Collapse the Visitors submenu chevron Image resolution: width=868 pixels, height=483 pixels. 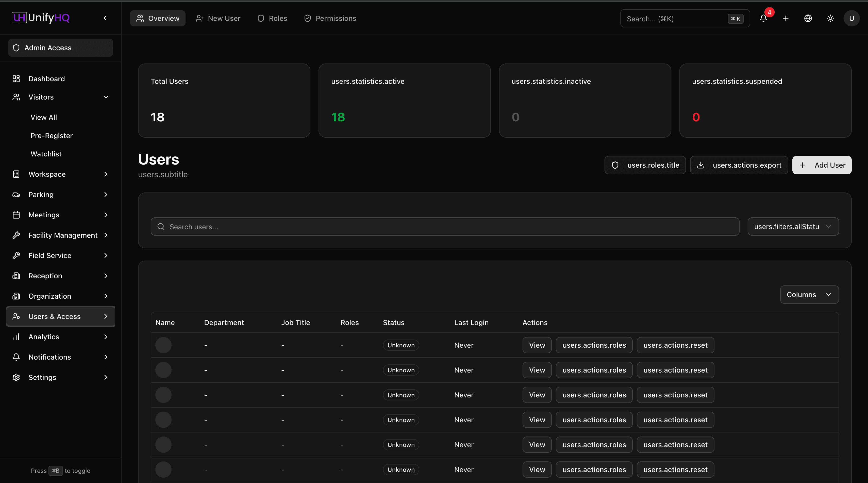coord(106,97)
